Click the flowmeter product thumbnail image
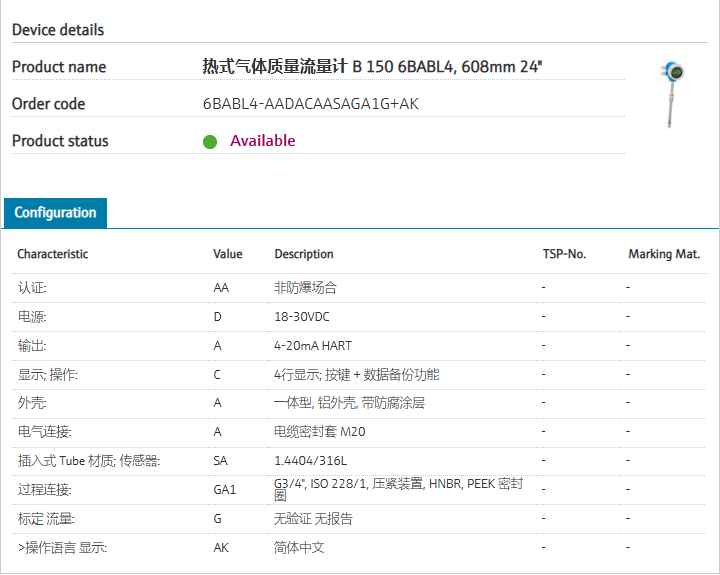 [x=672, y=94]
